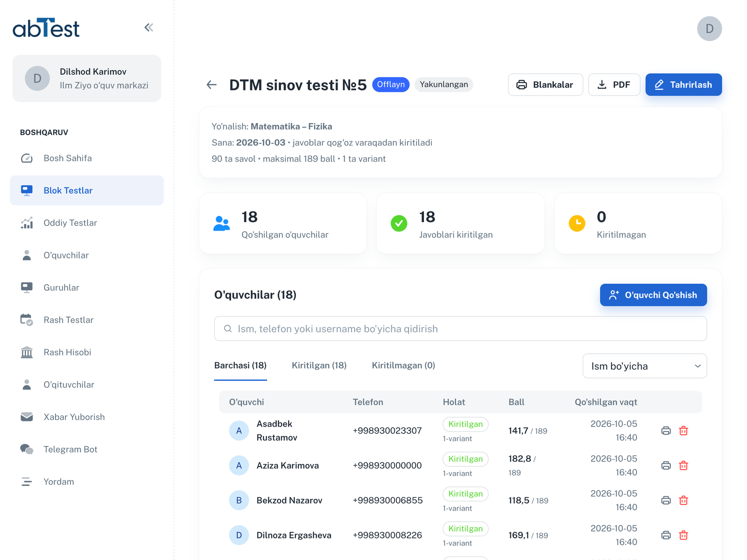Image resolution: width=747 pixels, height=560 pixels.
Task: Click the print icon for Bekzod Nazarov
Action: (x=666, y=500)
